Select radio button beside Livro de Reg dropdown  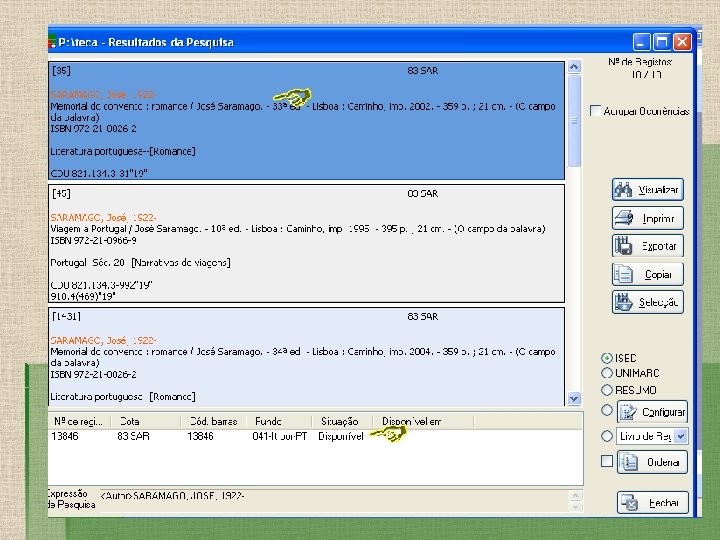pos(607,436)
